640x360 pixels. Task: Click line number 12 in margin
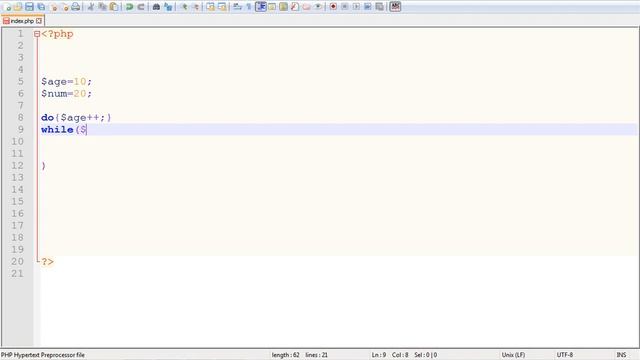pyautogui.click(x=17, y=166)
